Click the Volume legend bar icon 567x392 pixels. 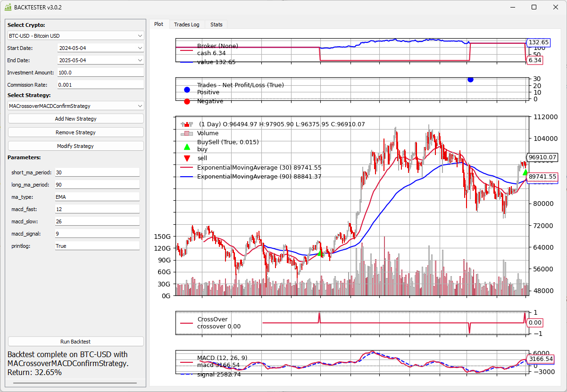tap(187, 133)
